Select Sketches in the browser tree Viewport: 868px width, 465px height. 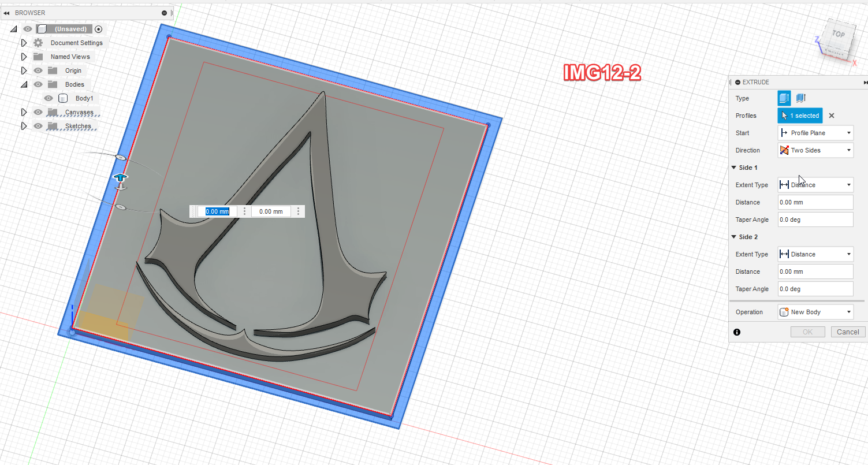coord(78,126)
